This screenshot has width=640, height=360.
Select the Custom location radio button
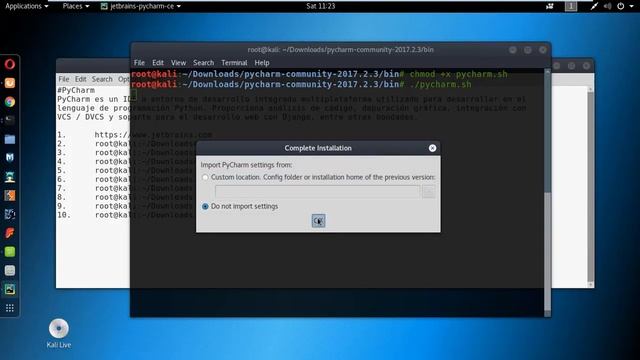(x=205, y=178)
